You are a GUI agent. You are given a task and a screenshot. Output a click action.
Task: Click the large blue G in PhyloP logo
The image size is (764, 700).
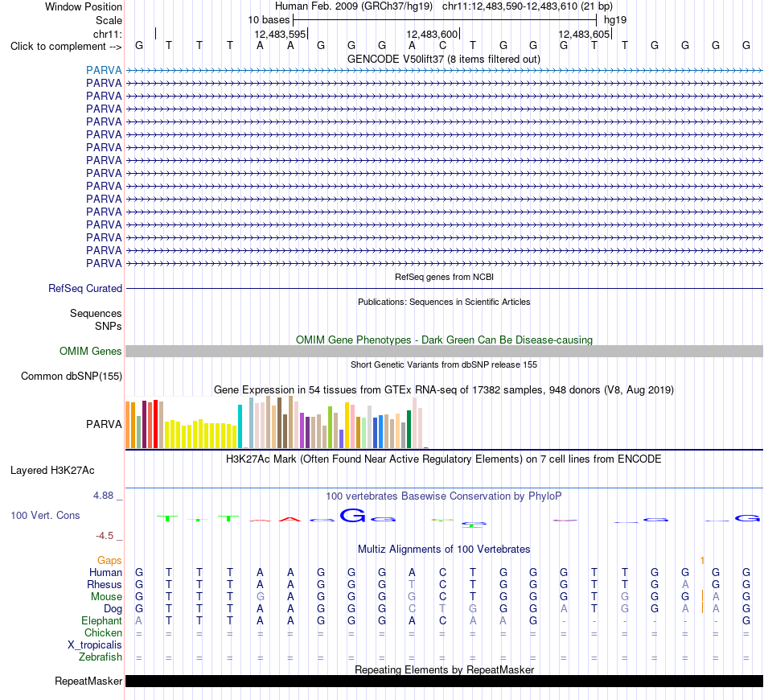352,515
